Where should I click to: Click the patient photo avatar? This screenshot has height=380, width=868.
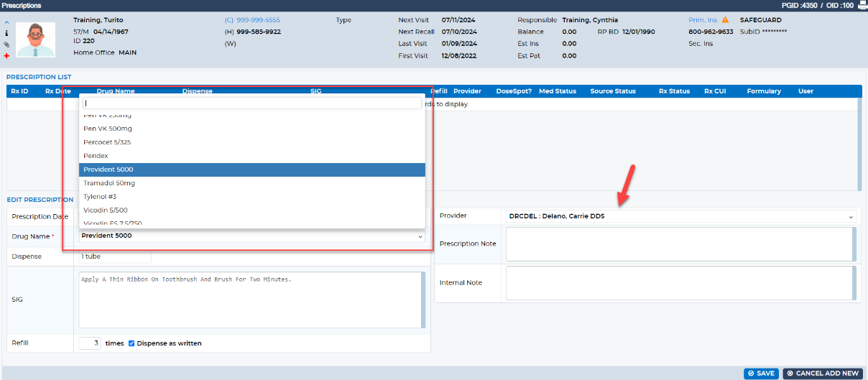[x=36, y=39]
